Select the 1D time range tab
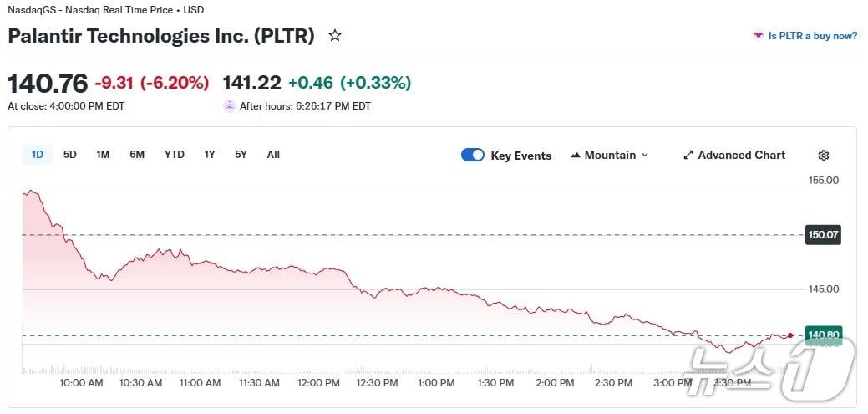Screen dimensions: 868x414 pos(38,155)
